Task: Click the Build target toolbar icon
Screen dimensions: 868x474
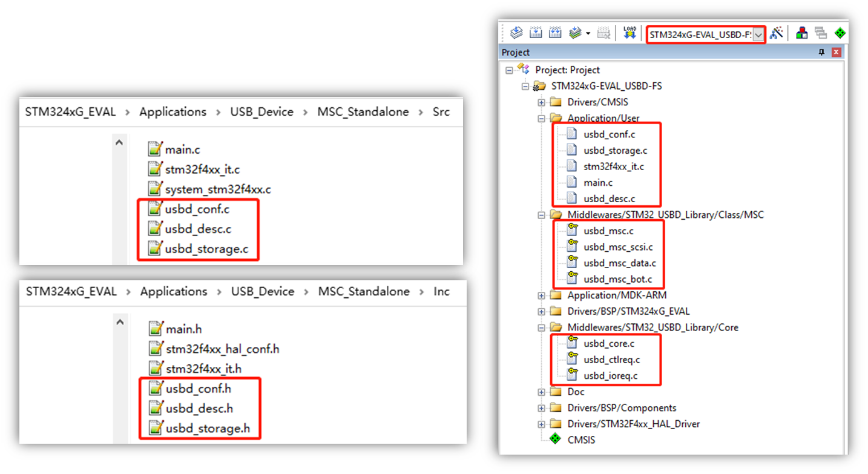Action: pyautogui.click(x=536, y=33)
